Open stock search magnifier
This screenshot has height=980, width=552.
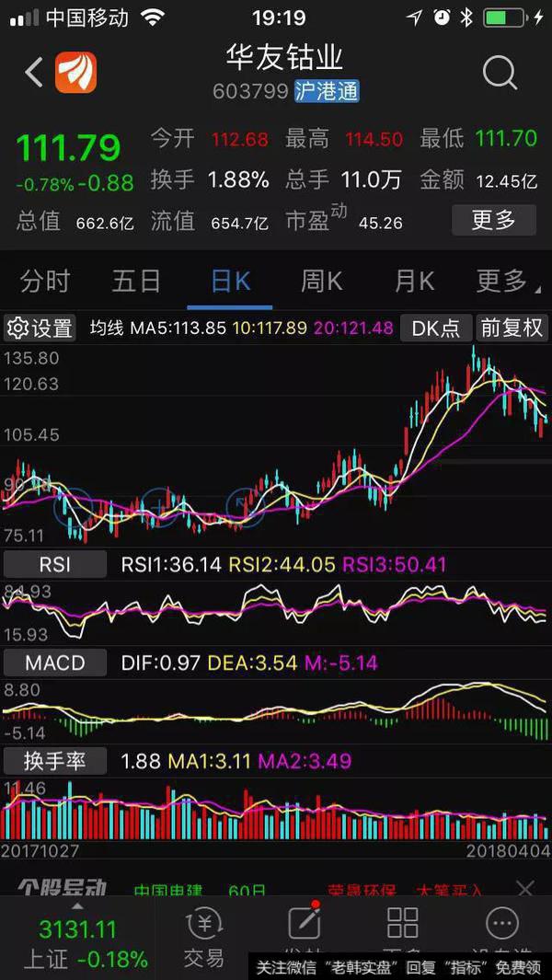[500, 73]
